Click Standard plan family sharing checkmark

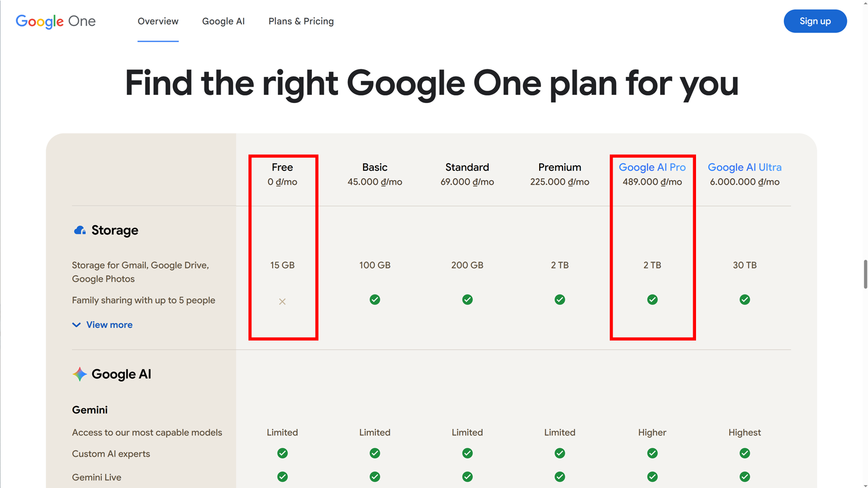pos(467,300)
